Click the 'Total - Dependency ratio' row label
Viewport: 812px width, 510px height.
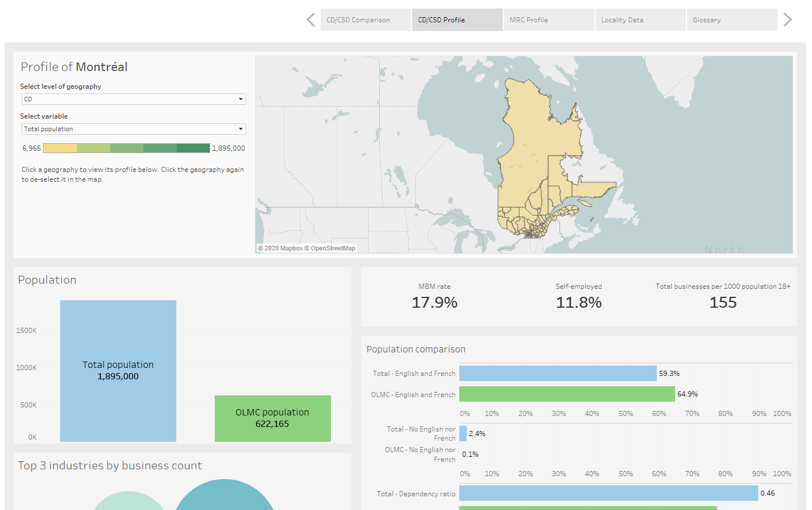(x=416, y=494)
